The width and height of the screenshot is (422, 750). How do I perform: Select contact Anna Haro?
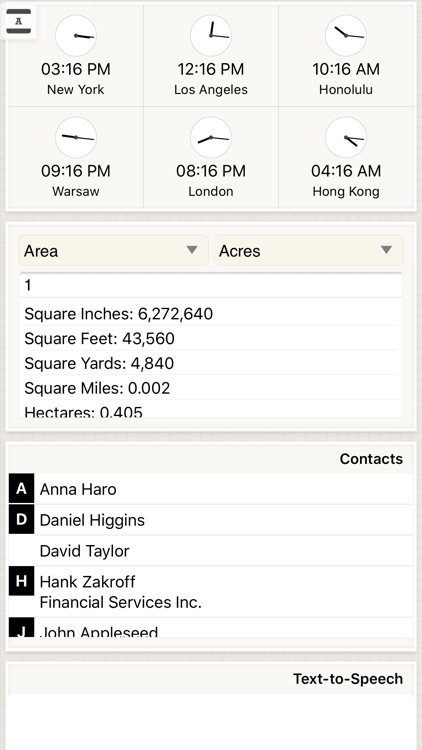[223, 489]
